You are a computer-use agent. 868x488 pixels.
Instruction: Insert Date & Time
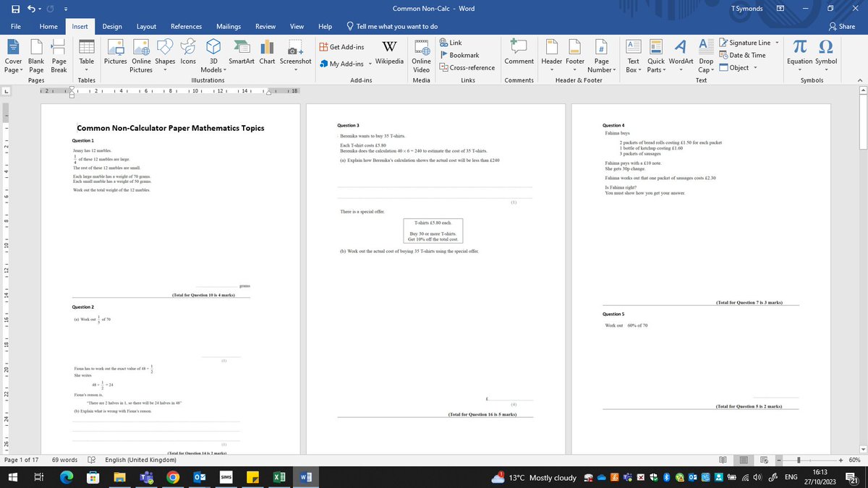741,55
